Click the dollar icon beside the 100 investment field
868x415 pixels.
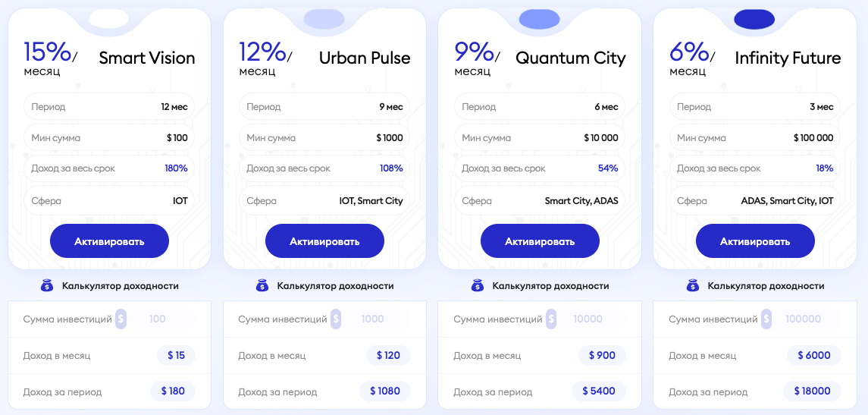pos(121,319)
